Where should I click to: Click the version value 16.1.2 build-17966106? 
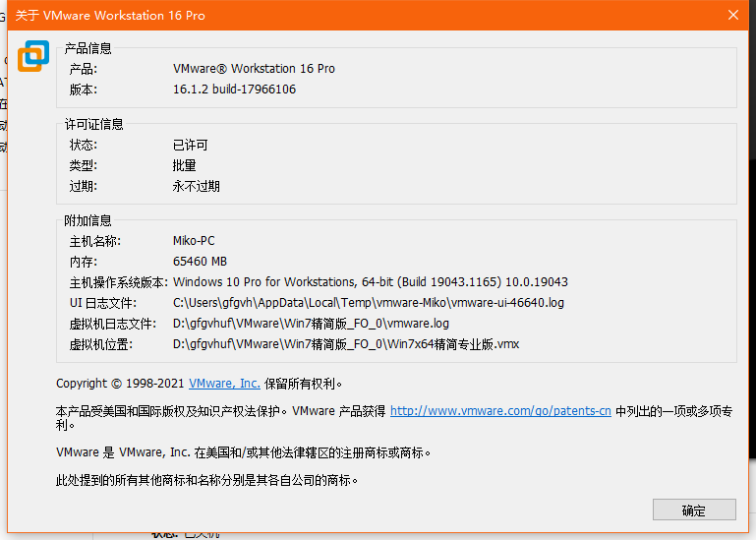click(x=234, y=90)
